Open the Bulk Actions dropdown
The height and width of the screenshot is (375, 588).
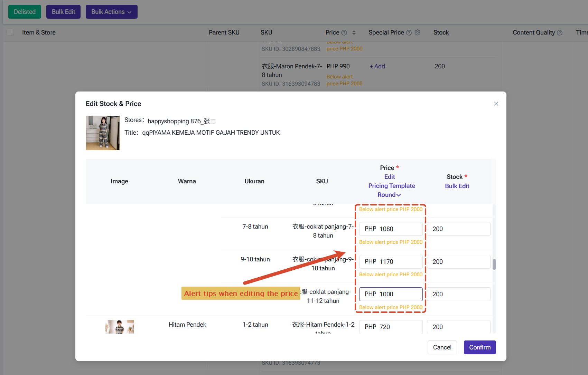click(112, 12)
